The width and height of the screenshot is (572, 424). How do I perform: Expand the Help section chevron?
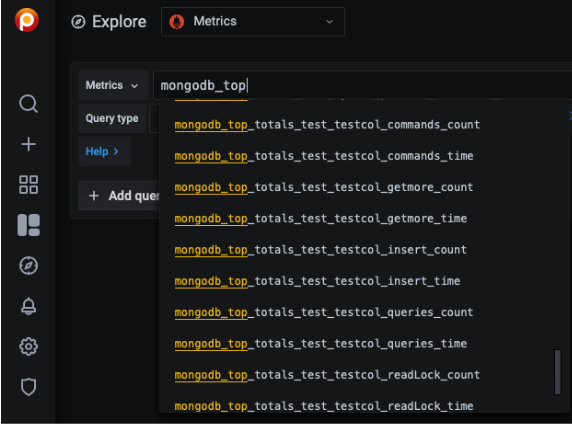click(116, 151)
